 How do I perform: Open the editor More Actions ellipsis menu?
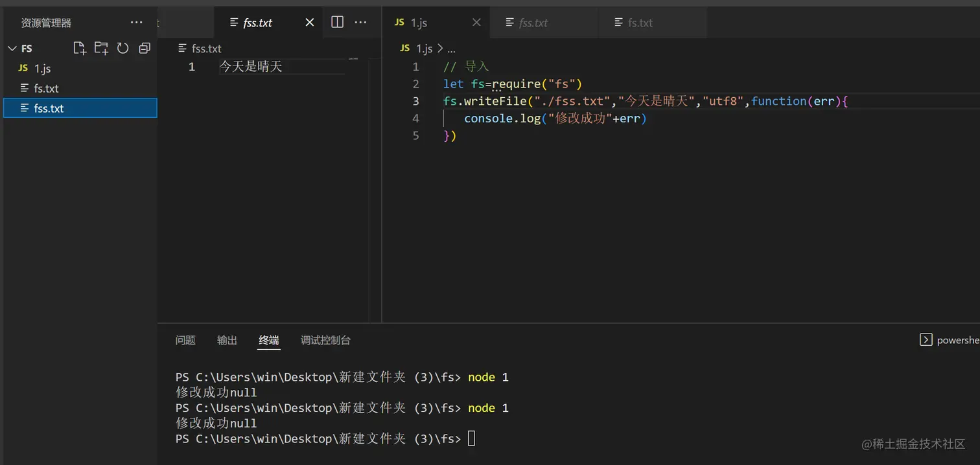(x=360, y=21)
